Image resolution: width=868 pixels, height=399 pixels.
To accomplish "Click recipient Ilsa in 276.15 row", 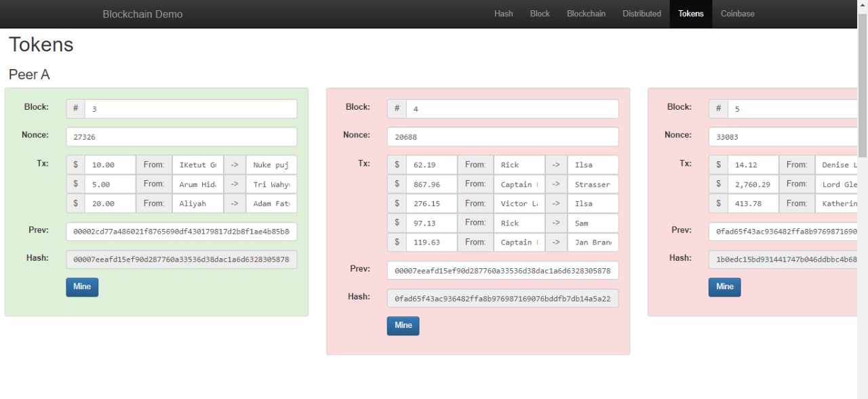I will pos(593,203).
